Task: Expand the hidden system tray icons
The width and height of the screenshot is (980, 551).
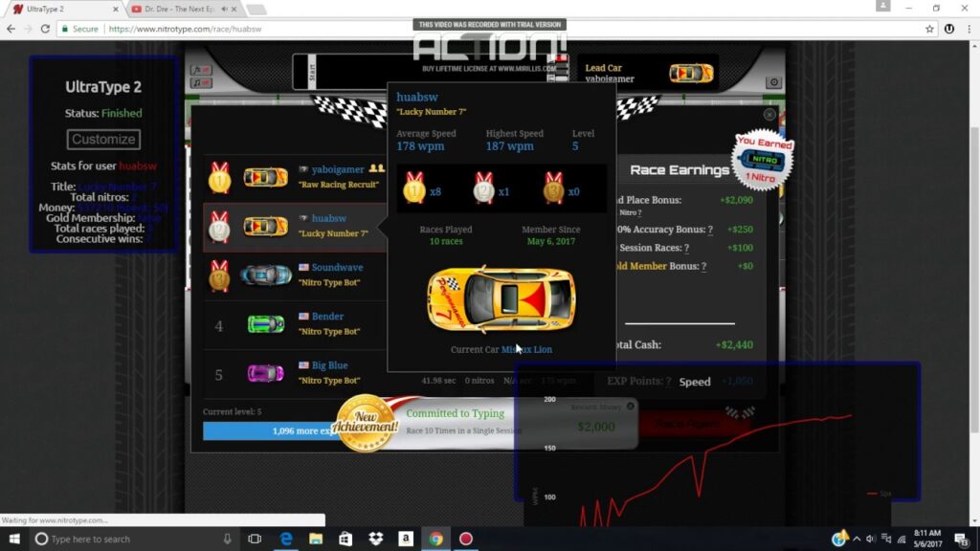Action: (857, 539)
